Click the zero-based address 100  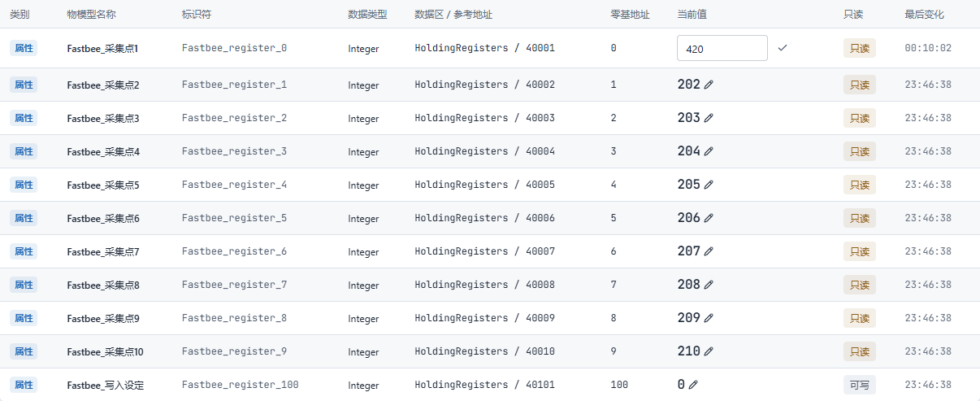coord(619,385)
